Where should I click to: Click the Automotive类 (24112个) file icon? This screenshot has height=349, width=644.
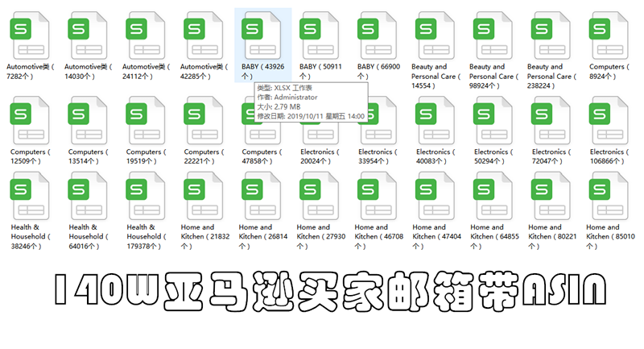(x=146, y=35)
